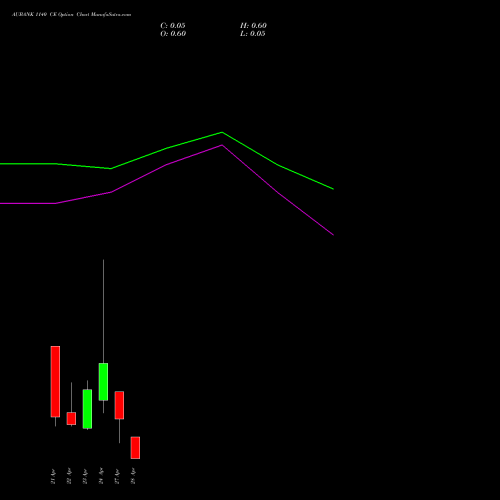Select the 28 Apr date label
This screenshot has width=500, height=500.
coord(133,476)
